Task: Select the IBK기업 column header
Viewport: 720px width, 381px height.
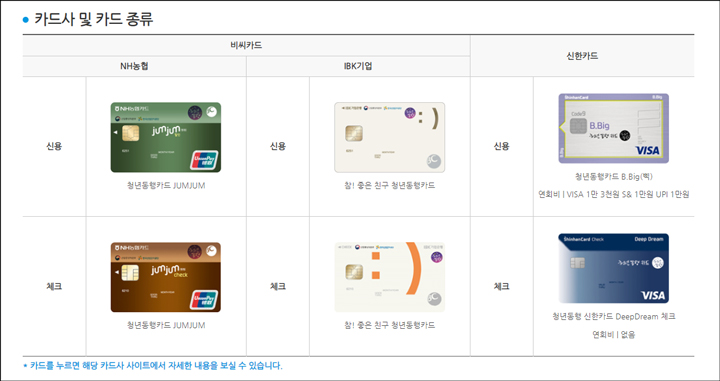Action: coord(358,66)
